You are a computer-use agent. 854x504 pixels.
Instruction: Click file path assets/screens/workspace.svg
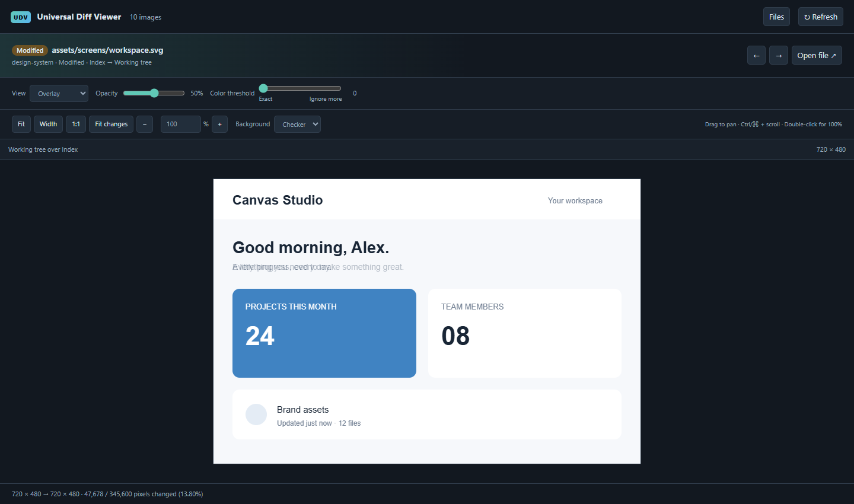(x=107, y=50)
